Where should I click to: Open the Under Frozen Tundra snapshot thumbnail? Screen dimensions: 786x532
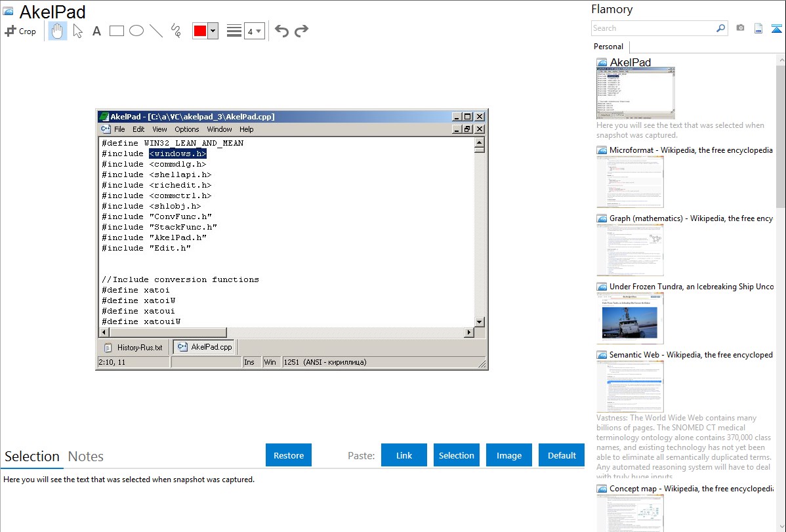(630, 317)
